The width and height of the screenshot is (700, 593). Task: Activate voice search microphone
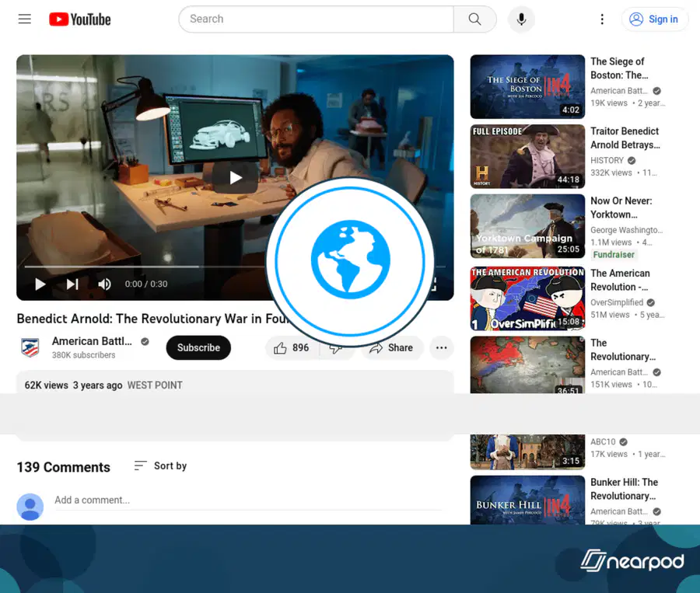point(521,19)
